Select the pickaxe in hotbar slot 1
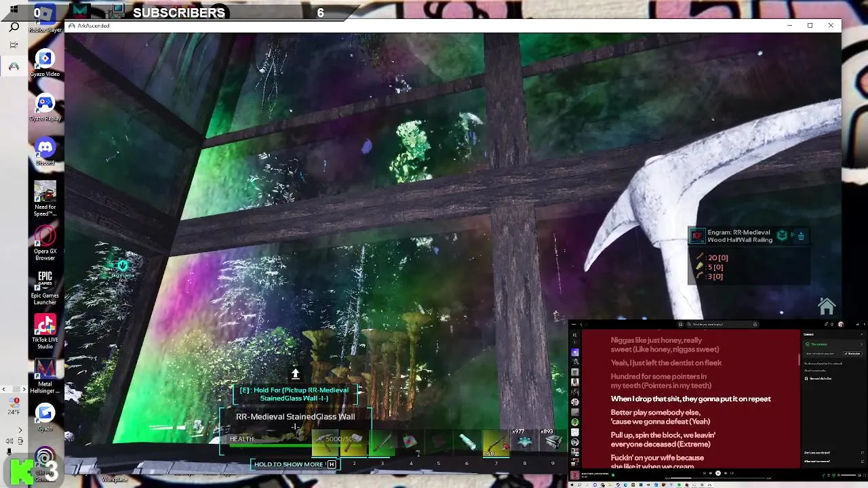This screenshot has width=868, height=488. click(x=325, y=442)
